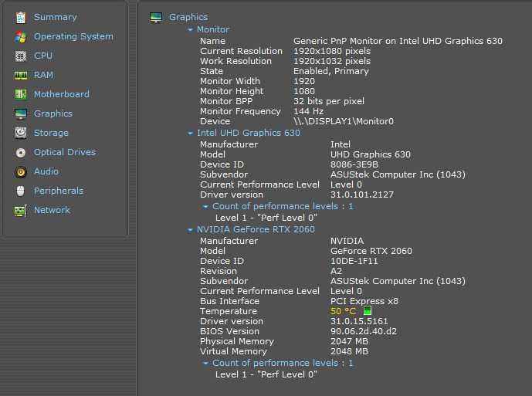Collapse Intel Count of performance levels arrow
Viewport: 532px width, 396px height.
pyautogui.click(x=205, y=206)
